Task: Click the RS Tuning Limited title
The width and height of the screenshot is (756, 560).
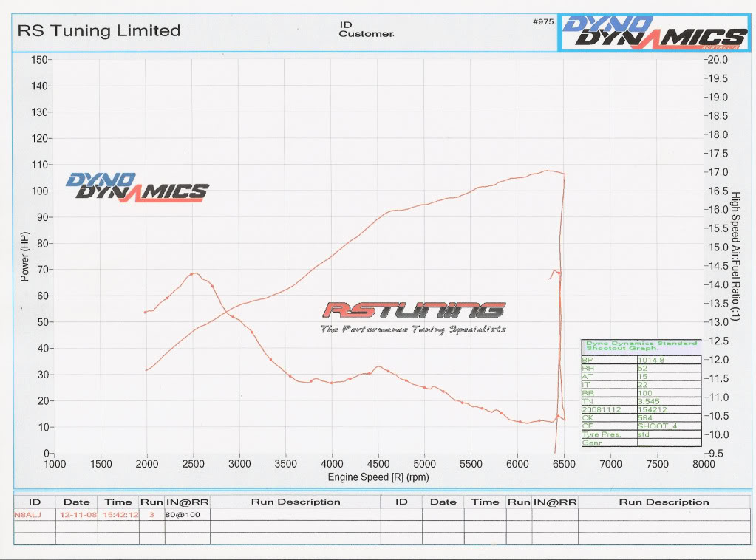Action: coord(98,31)
